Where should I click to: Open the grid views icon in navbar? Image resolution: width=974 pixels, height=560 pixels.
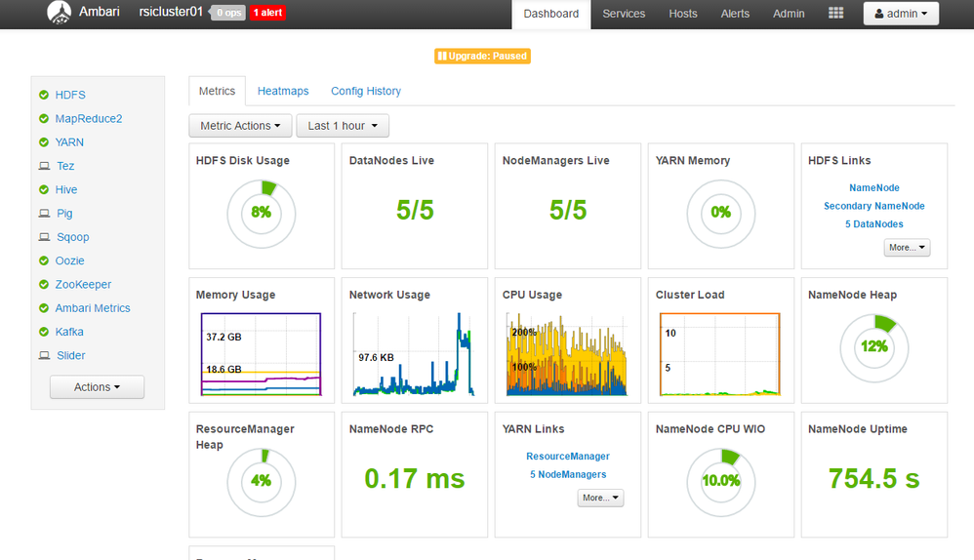[x=835, y=14]
